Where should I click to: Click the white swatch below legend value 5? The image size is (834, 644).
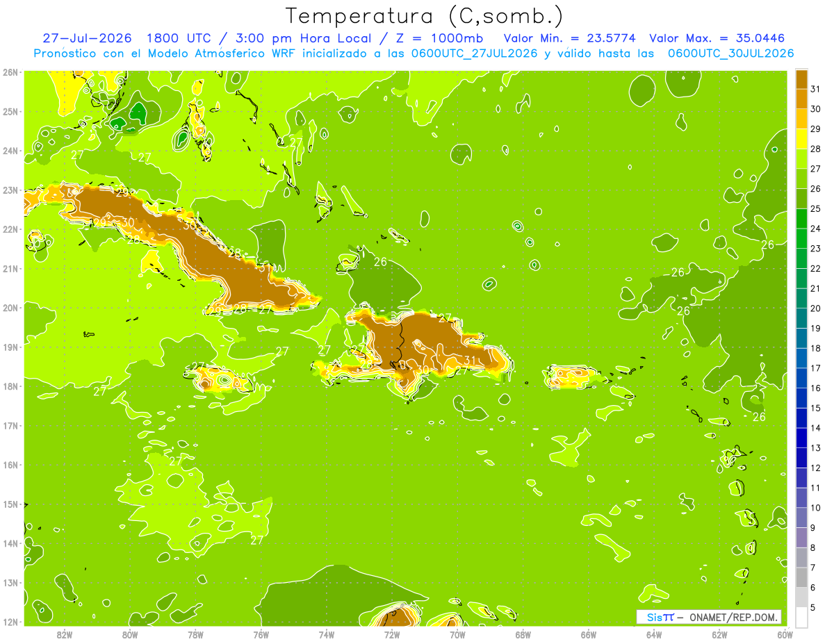pyautogui.click(x=801, y=617)
